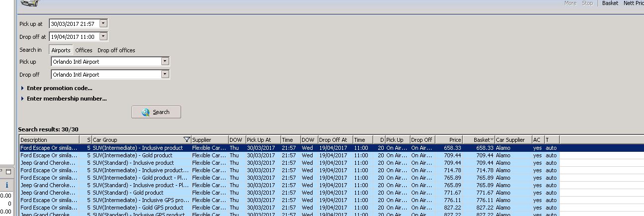Open the Pick up at date dropdown

click(103, 23)
